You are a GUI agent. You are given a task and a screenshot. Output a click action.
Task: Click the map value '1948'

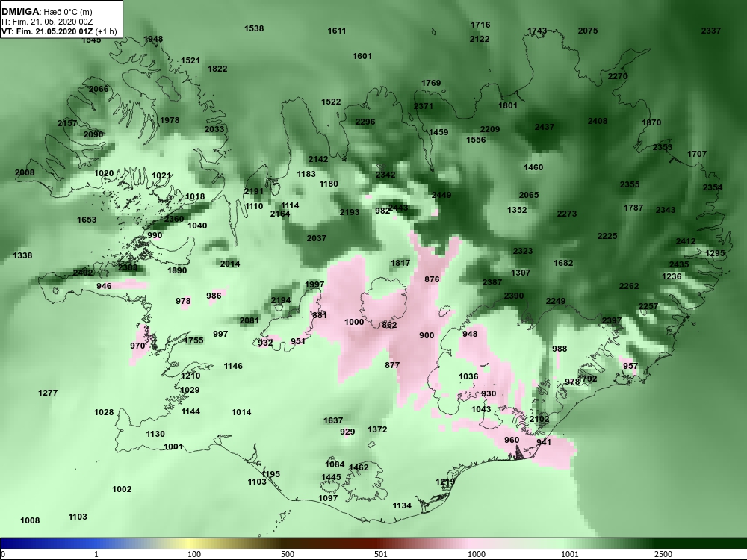tap(153, 39)
